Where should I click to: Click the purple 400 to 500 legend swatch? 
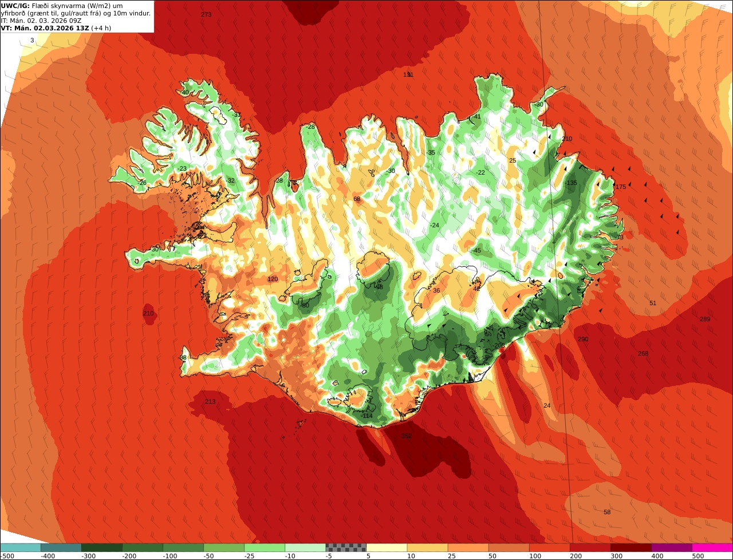click(672, 547)
